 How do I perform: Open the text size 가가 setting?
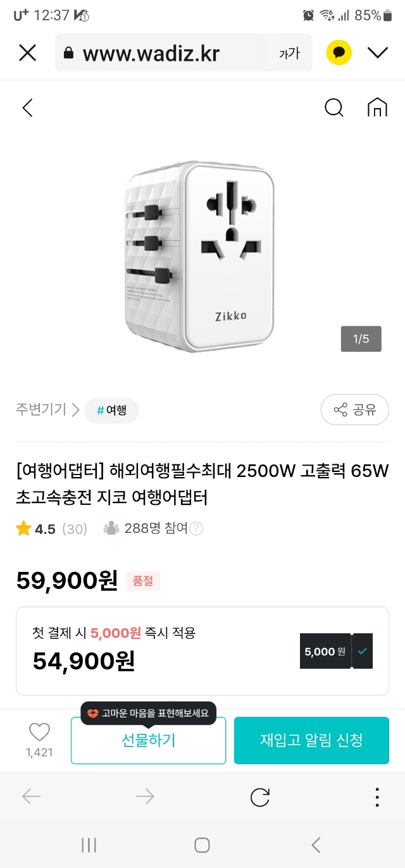(289, 54)
